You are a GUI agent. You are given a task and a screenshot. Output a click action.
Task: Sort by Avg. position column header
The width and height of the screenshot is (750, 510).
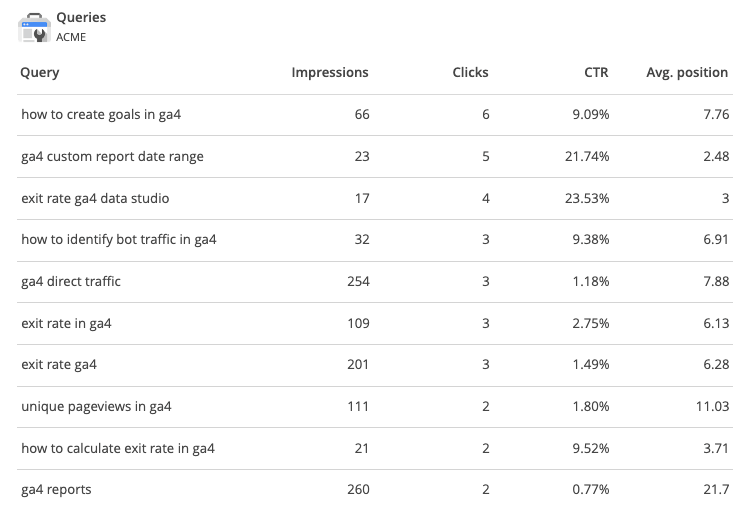[687, 73]
